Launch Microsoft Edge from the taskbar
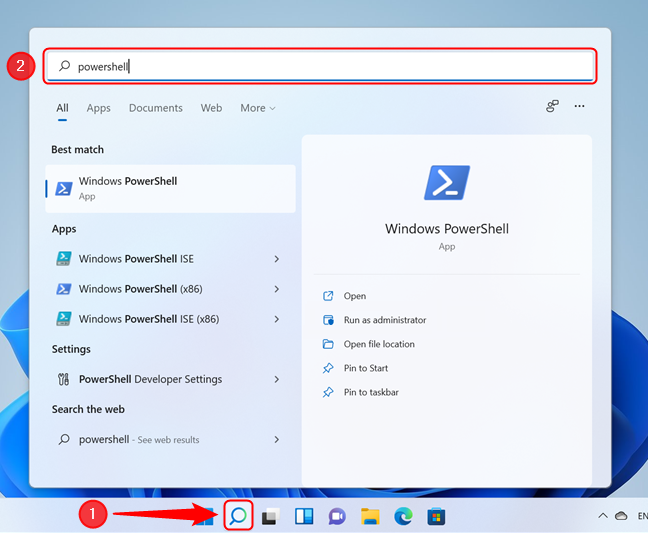Viewport: 648px width, 533px height. pyautogui.click(x=403, y=516)
